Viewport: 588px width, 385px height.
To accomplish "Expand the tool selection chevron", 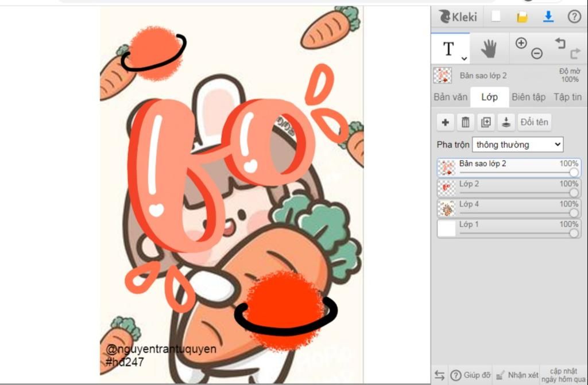I will point(464,59).
